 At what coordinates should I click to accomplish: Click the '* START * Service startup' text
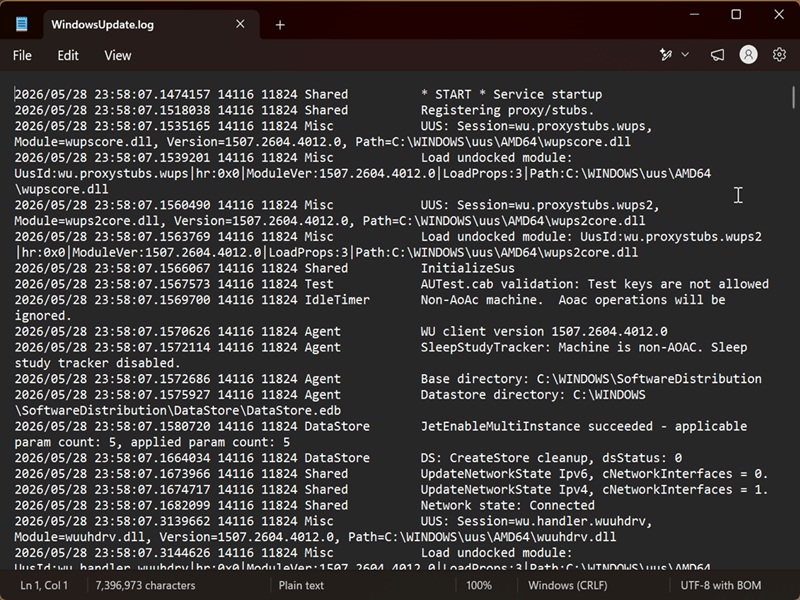click(x=511, y=94)
